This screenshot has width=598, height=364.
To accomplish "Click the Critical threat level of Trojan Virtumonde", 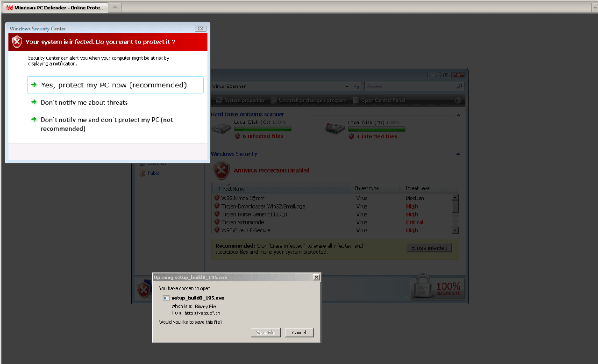I will (415, 222).
